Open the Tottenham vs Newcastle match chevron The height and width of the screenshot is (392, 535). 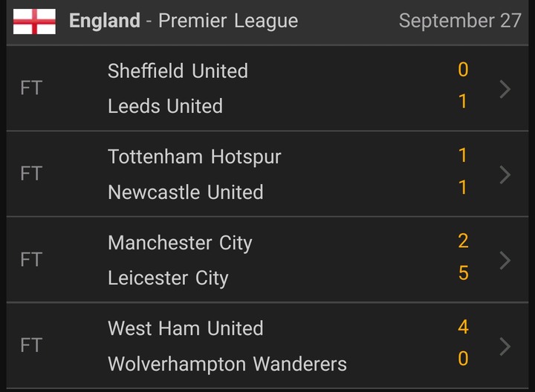click(505, 174)
